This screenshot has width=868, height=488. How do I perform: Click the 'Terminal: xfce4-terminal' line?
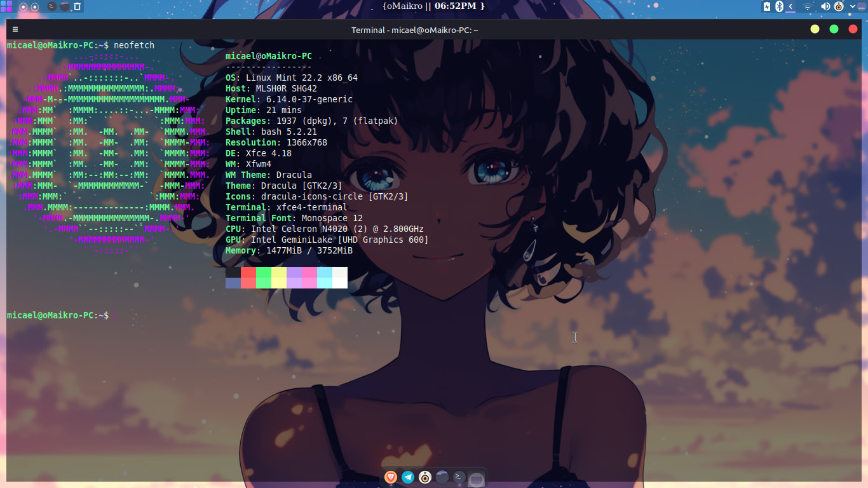tap(287, 208)
